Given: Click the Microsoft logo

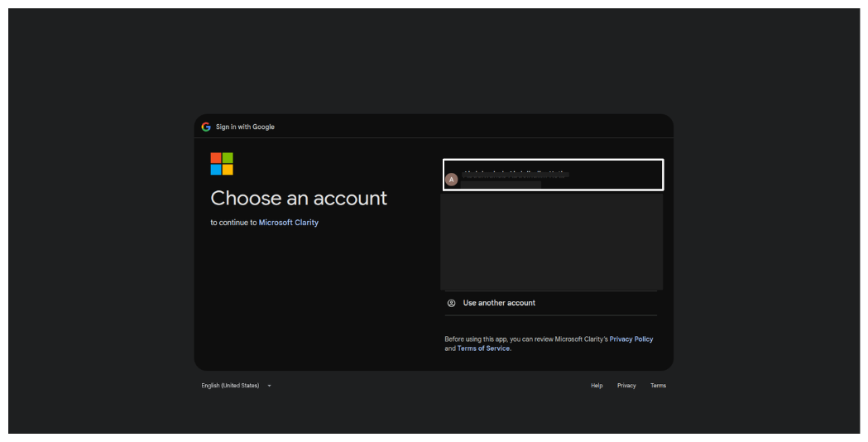Looking at the screenshot, I should coord(222,164).
